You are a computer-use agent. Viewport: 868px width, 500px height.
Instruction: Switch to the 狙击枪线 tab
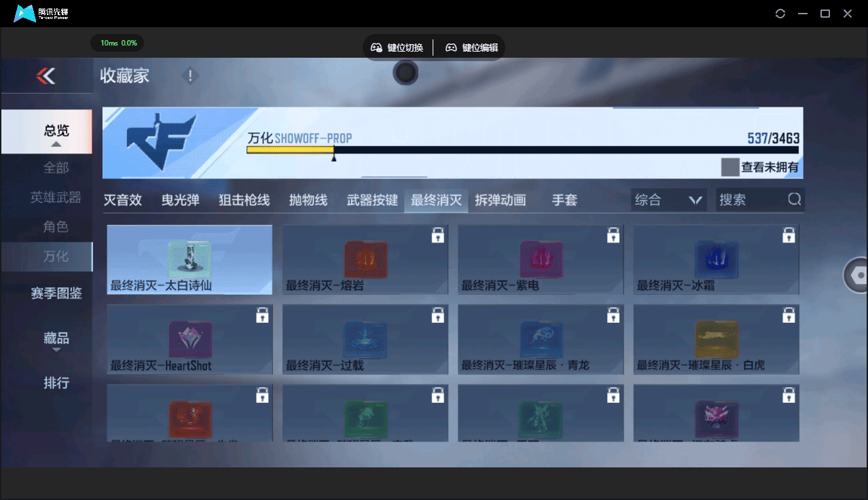243,200
